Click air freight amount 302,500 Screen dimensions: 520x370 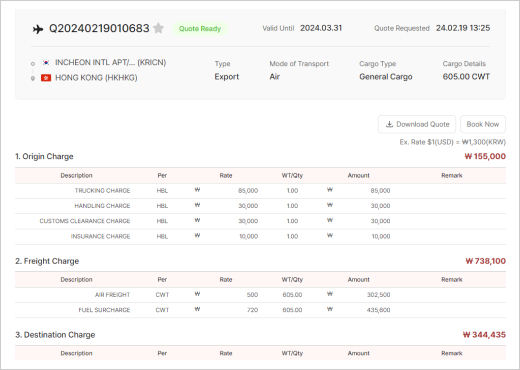pyautogui.click(x=379, y=295)
